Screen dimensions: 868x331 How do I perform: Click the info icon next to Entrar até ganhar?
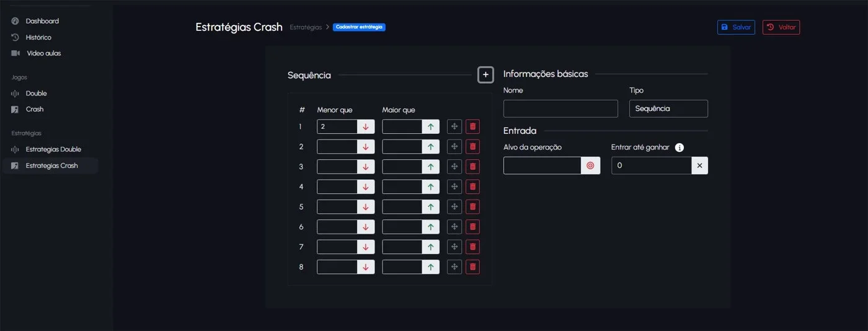point(680,148)
